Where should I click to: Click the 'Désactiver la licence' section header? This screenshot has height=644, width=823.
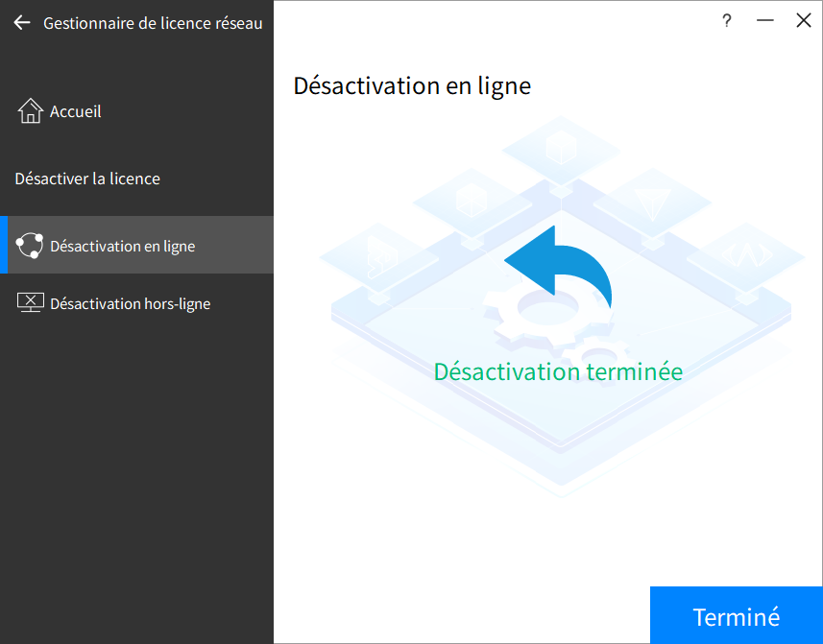(87, 179)
